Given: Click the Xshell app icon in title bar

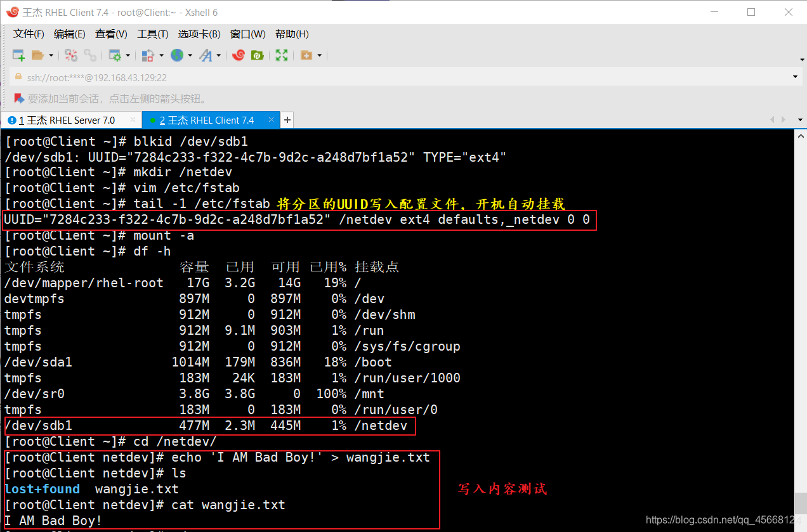Looking at the screenshot, I should (x=13, y=12).
